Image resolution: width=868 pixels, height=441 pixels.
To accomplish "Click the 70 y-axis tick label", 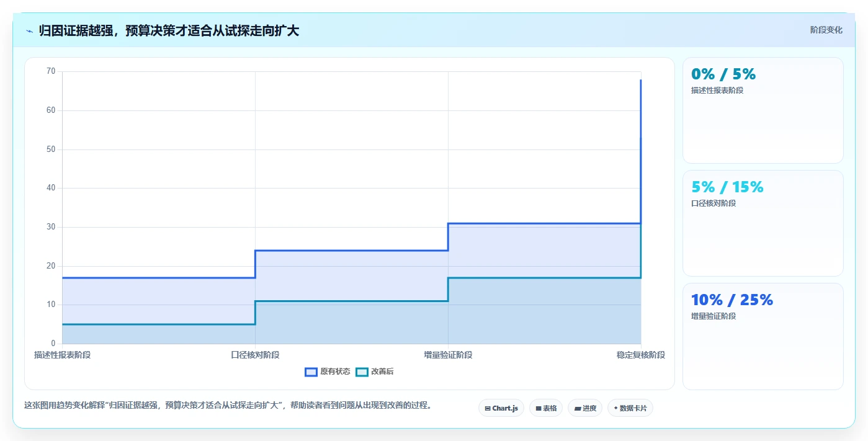I will pos(51,71).
